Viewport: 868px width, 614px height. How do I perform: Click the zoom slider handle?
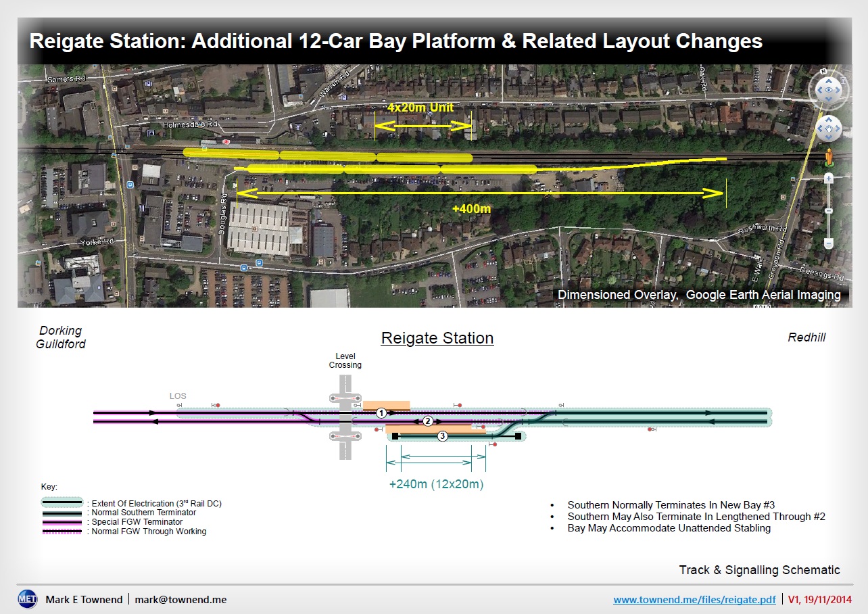tap(829, 212)
